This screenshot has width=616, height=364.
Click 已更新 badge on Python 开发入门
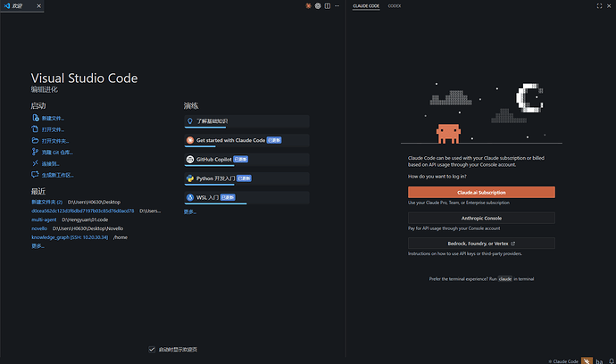point(245,178)
